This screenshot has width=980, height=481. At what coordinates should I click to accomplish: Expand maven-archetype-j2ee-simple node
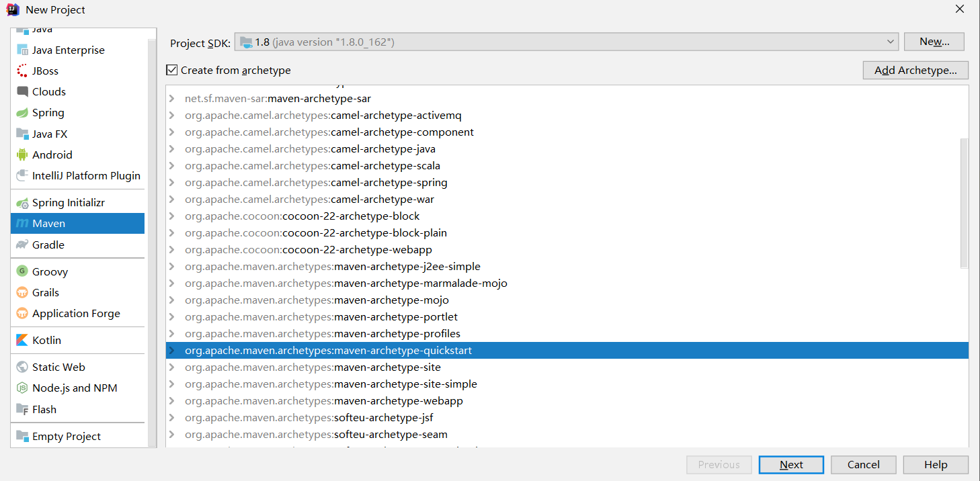pos(172,267)
